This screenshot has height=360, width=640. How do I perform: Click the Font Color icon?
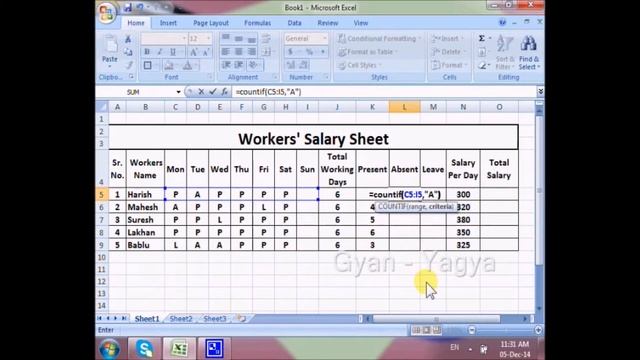[187, 65]
